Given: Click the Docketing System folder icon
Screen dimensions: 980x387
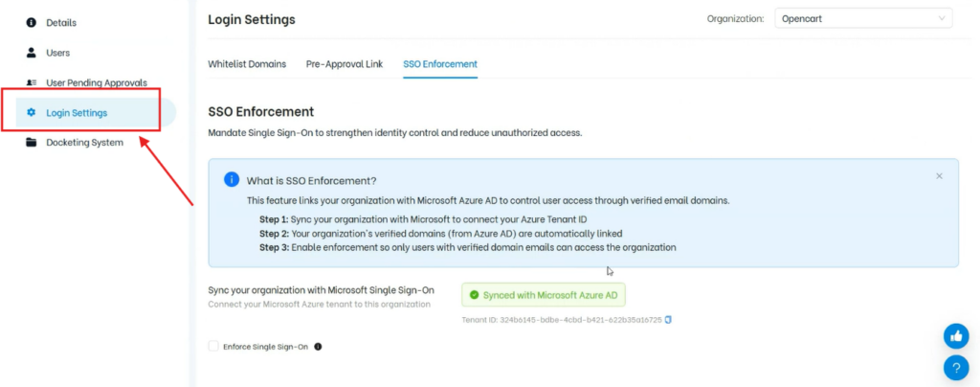Looking at the screenshot, I should pos(32,143).
